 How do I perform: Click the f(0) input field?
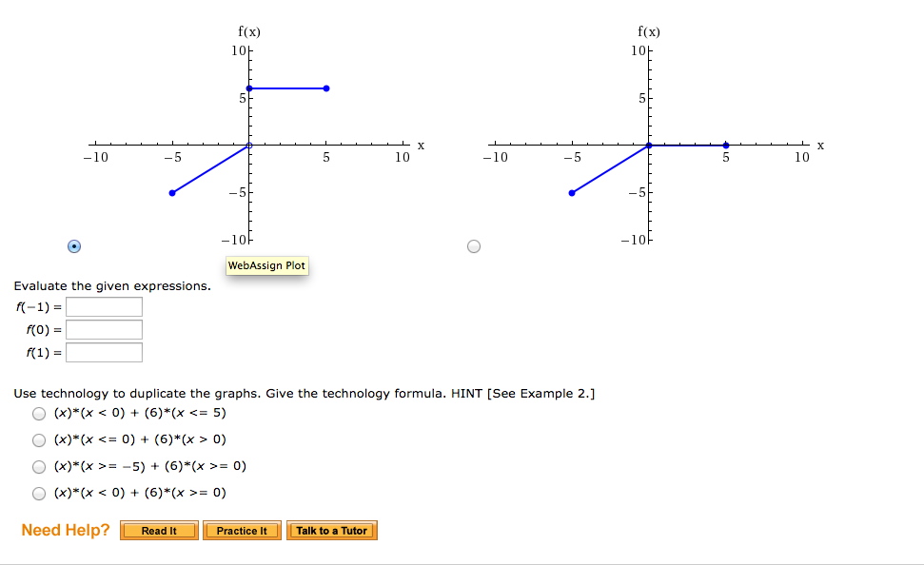point(105,329)
